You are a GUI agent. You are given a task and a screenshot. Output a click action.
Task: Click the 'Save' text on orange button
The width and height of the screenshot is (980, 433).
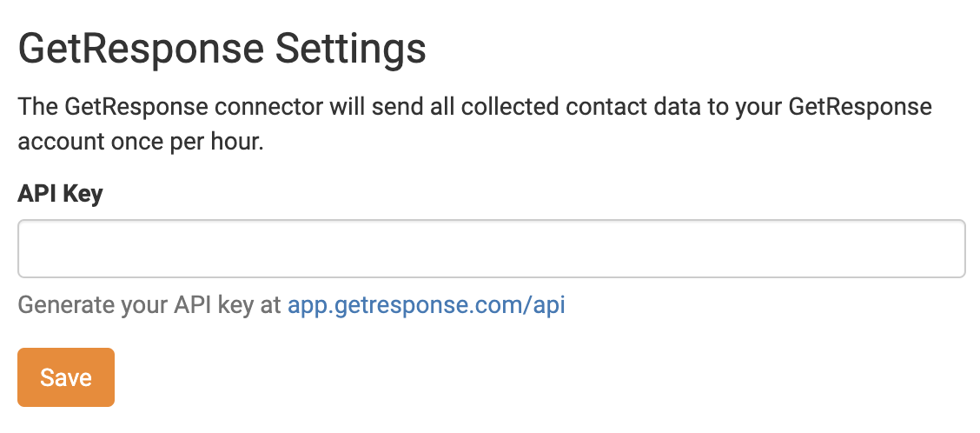(66, 377)
